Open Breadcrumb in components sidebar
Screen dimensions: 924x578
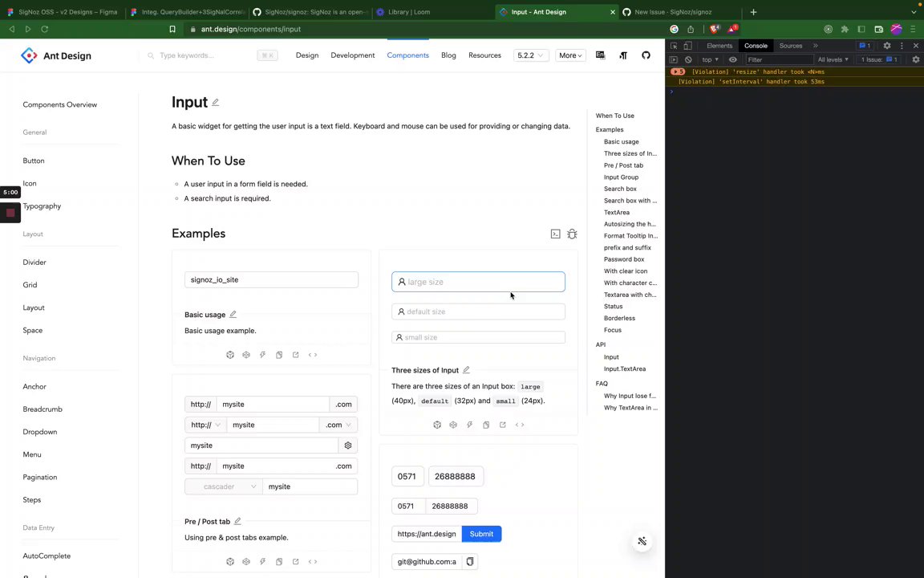43,409
